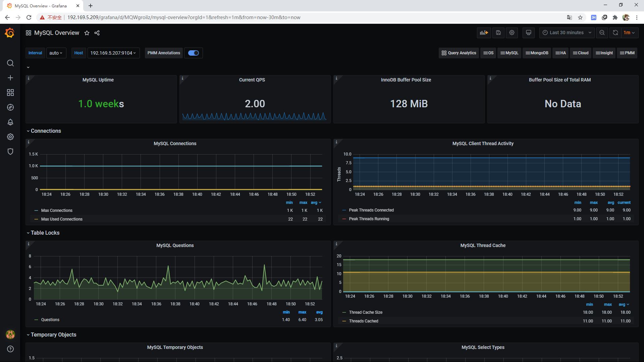644x362 pixels.
Task: Open the HA menu link
Action: (560, 53)
